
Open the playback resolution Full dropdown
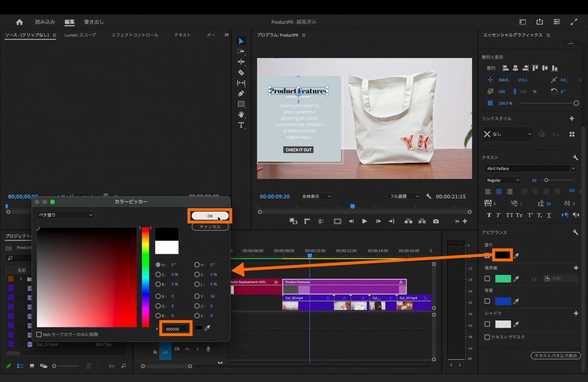(x=404, y=196)
